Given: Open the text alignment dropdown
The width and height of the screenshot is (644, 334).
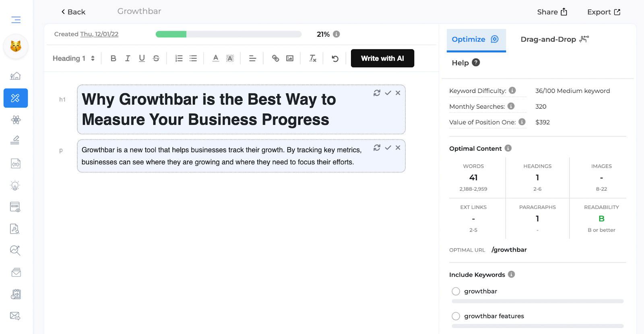Looking at the screenshot, I should pos(252,58).
